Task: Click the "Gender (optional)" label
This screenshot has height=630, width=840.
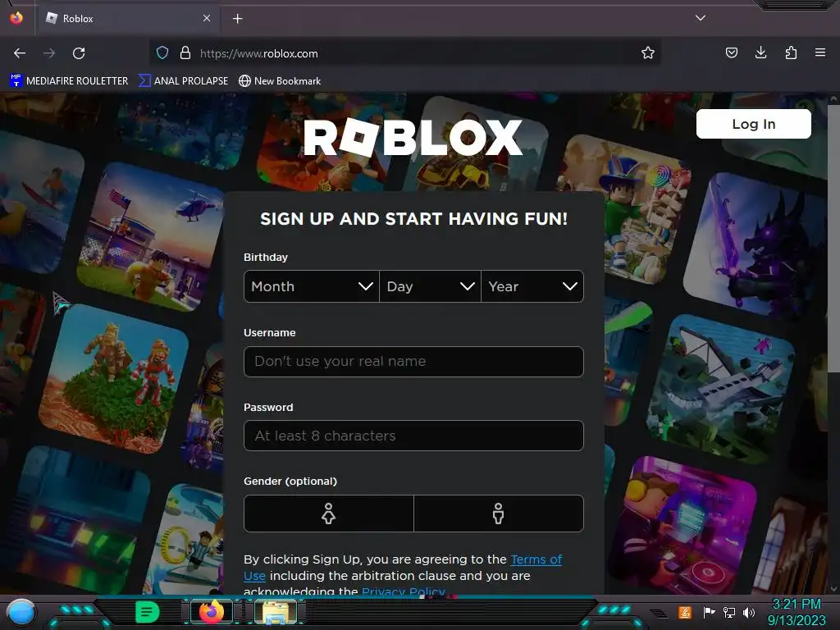Action: [290, 481]
